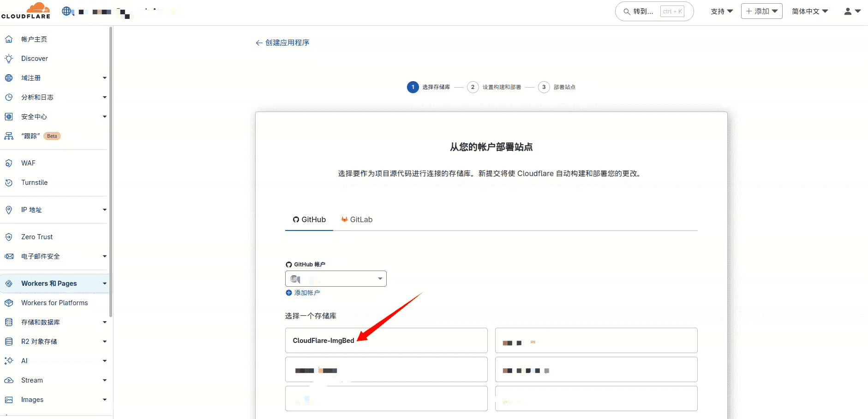
Task: Click the network icon beside "跟踪"
Action: point(9,136)
